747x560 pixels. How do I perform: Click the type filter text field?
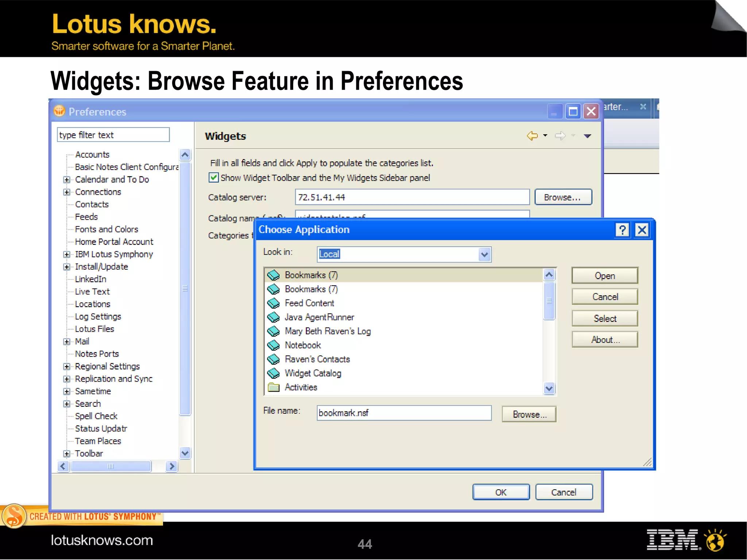[113, 135]
